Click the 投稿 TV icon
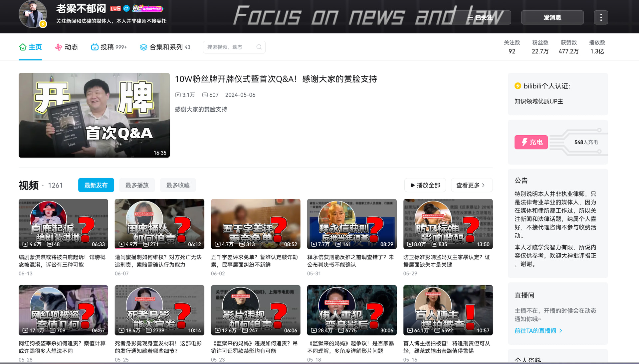639x364 pixels. click(95, 47)
